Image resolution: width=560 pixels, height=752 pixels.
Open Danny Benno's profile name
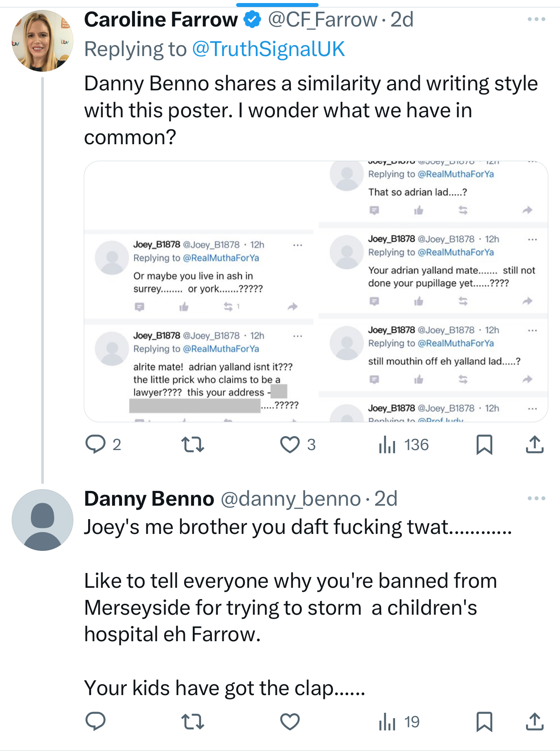(149, 499)
